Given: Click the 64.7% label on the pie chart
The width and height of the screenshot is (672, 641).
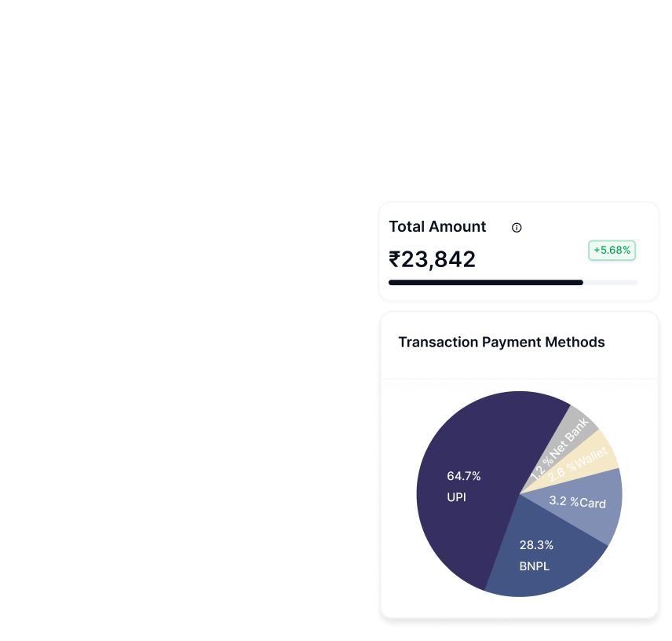Looking at the screenshot, I should [x=464, y=476].
